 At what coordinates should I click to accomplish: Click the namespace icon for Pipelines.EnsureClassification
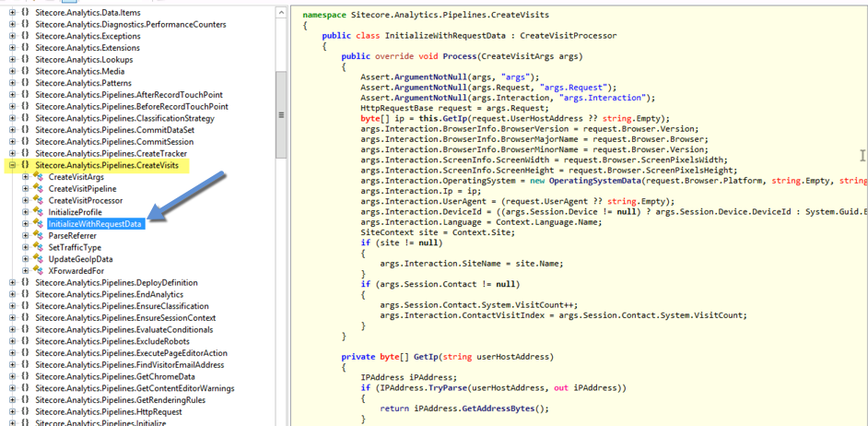tap(25, 306)
